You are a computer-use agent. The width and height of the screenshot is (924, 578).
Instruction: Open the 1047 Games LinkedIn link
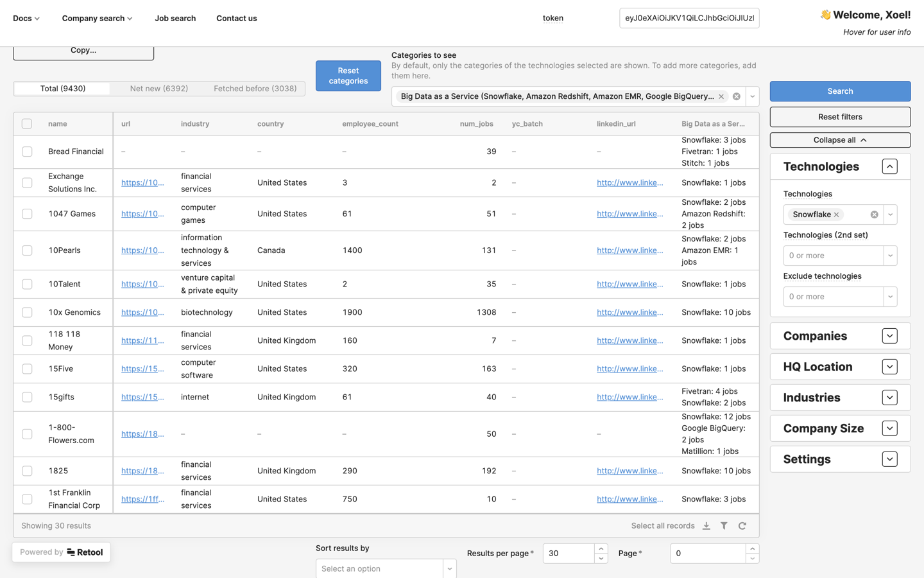(630, 214)
